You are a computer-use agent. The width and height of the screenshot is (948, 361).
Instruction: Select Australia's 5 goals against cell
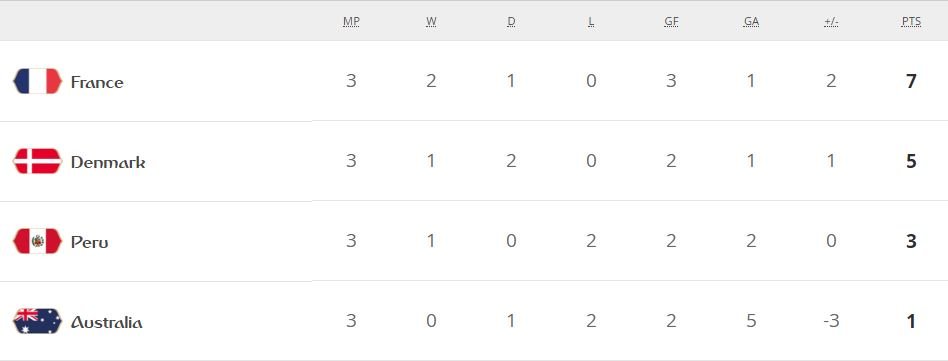coord(751,321)
